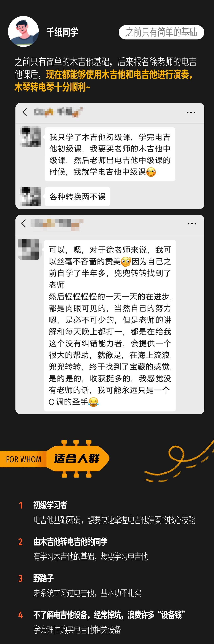Select the 千纸同学 username text
The image size is (214, 644).
click(x=62, y=32)
